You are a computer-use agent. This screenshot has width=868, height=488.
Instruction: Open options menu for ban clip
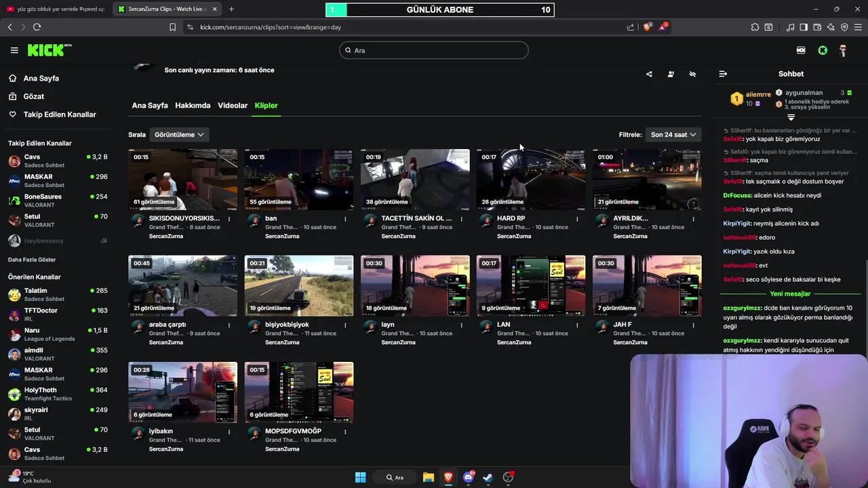point(345,219)
